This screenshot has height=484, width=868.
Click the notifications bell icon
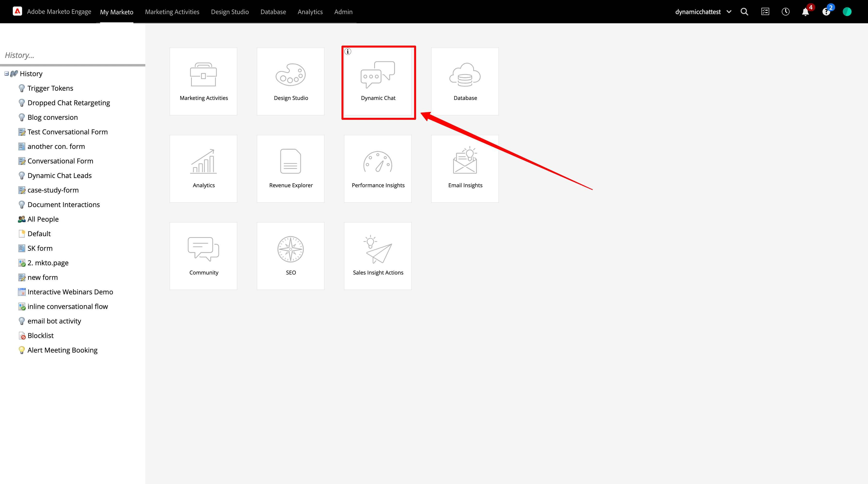pos(805,12)
